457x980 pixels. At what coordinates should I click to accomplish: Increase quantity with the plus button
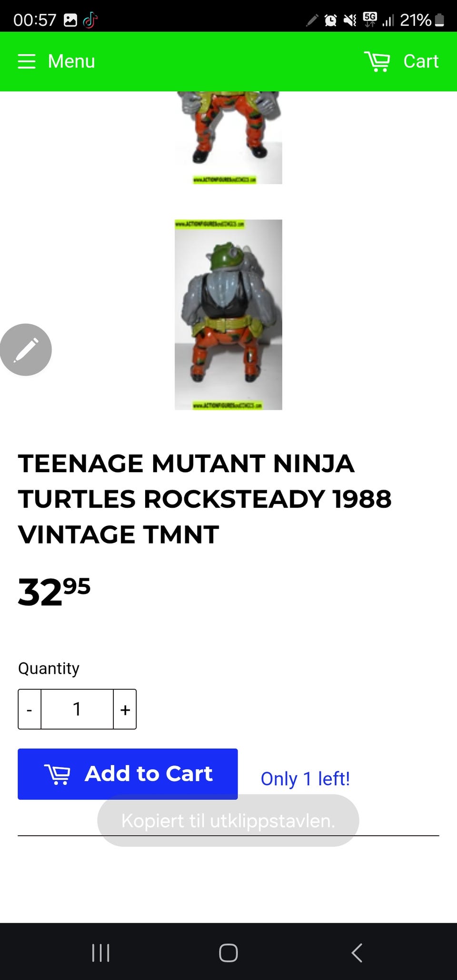click(125, 709)
